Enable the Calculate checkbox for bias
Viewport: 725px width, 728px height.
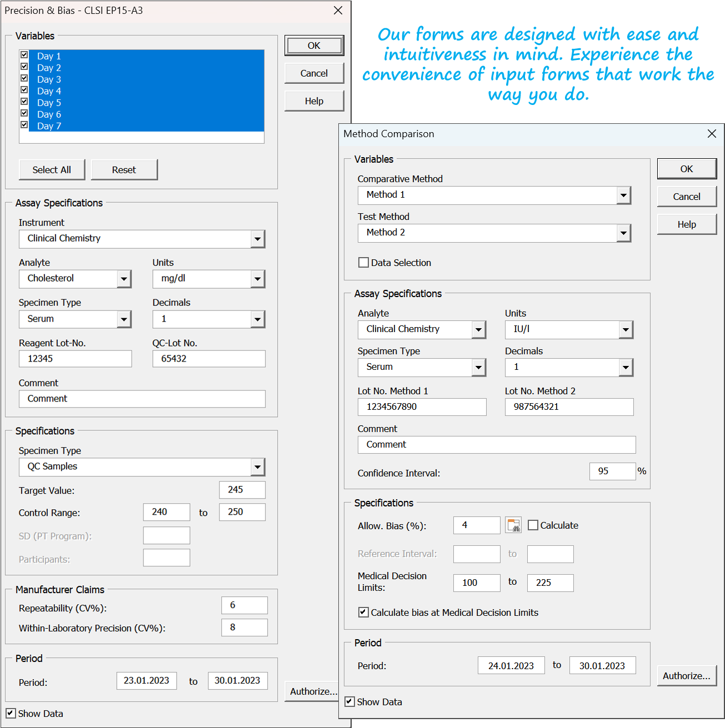click(x=533, y=525)
